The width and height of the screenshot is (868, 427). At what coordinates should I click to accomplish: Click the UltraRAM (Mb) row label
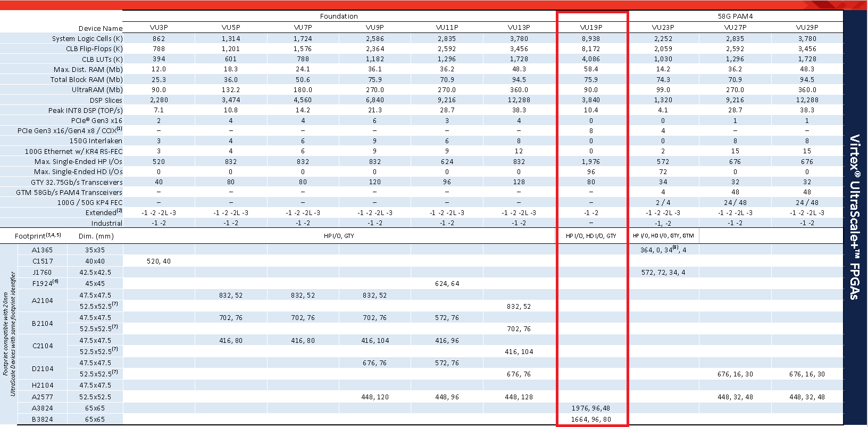coord(97,90)
